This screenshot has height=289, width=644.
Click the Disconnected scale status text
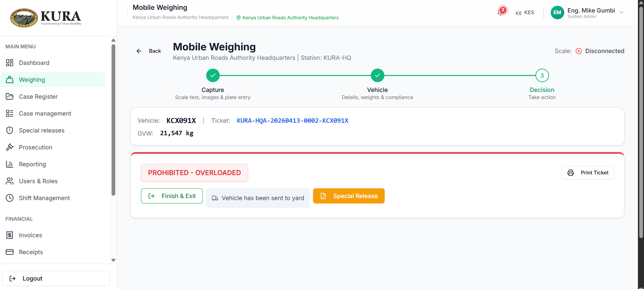pyautogui.click(x=605, y=51)
